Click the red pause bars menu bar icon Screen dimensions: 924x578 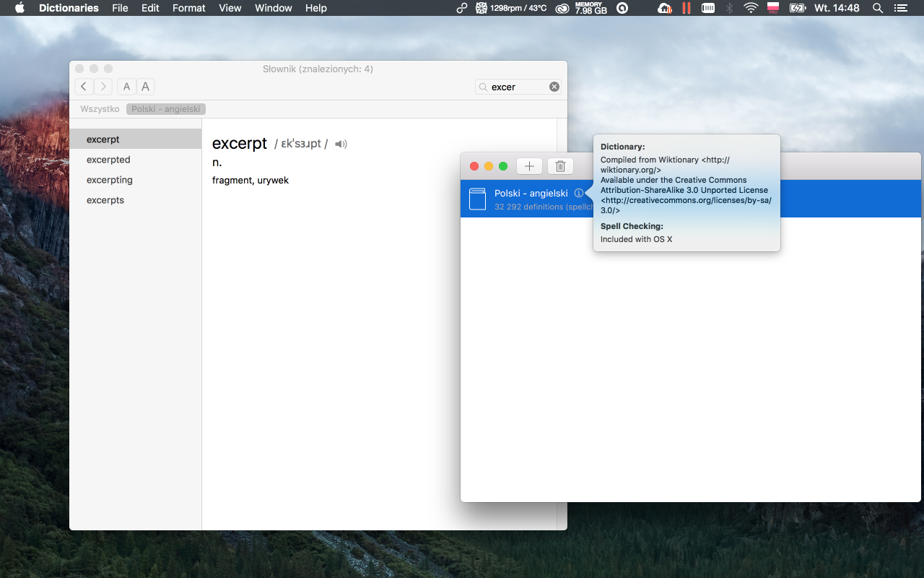pos(687,8)
